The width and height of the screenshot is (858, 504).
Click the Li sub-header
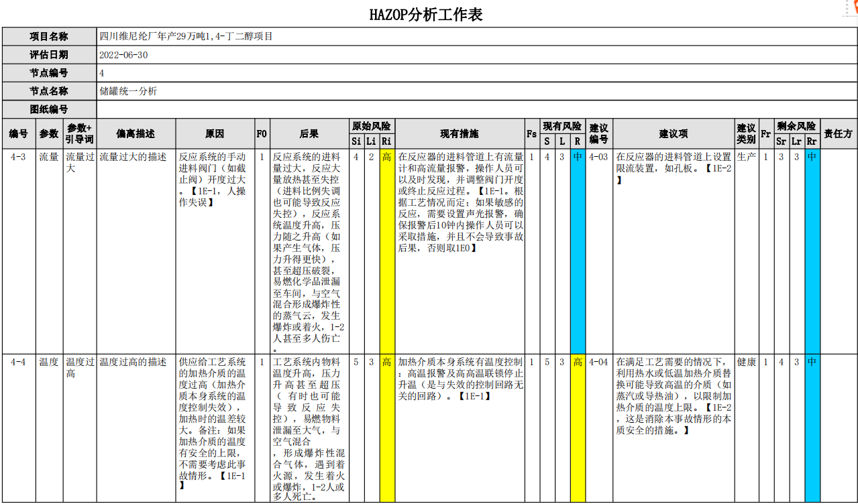click(372, 141)
